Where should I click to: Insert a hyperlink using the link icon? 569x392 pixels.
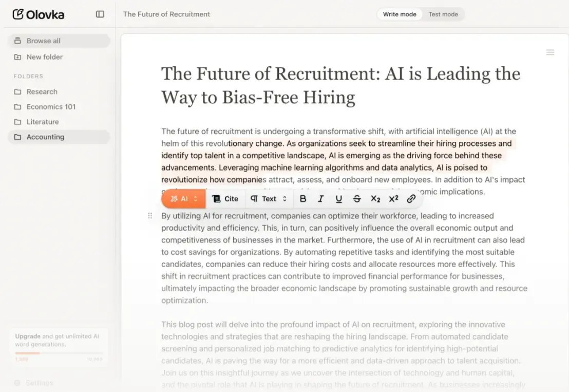pos(411,198)
